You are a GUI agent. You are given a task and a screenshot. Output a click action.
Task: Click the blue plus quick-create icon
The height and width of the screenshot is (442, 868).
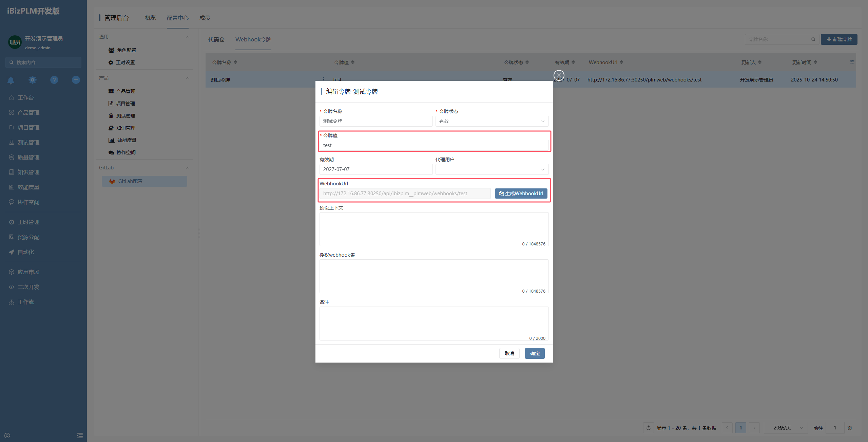click(76, 80)
